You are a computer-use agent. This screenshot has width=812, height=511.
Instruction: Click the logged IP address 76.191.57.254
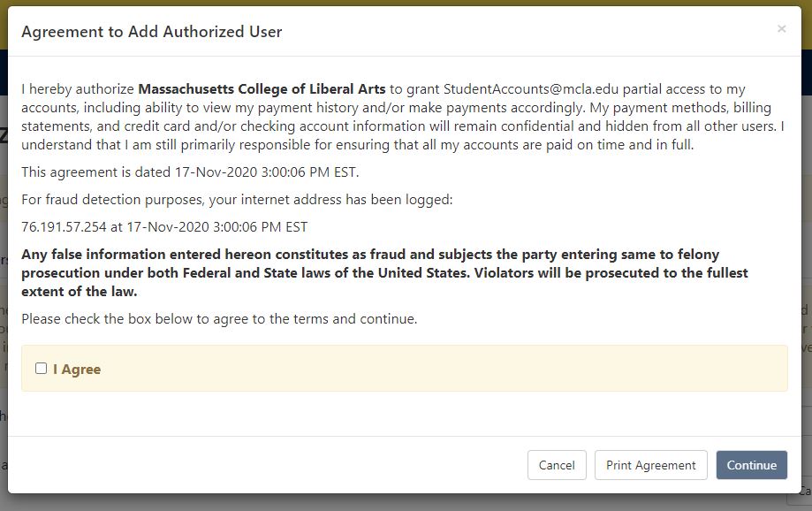coord(64,227)
